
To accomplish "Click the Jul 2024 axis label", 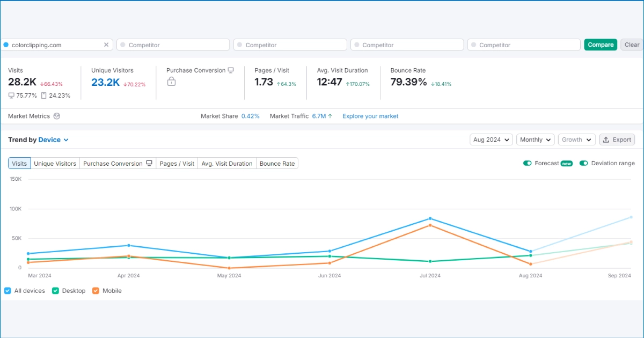I will [430, 276].
